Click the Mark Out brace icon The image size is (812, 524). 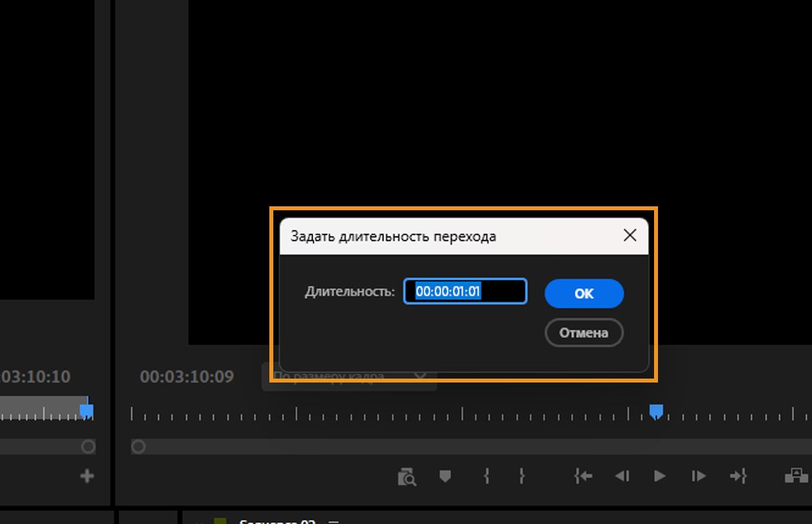point(522,476)
